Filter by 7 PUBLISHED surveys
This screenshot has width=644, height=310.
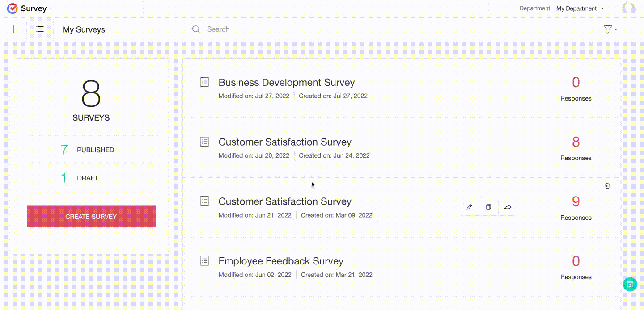87,150
